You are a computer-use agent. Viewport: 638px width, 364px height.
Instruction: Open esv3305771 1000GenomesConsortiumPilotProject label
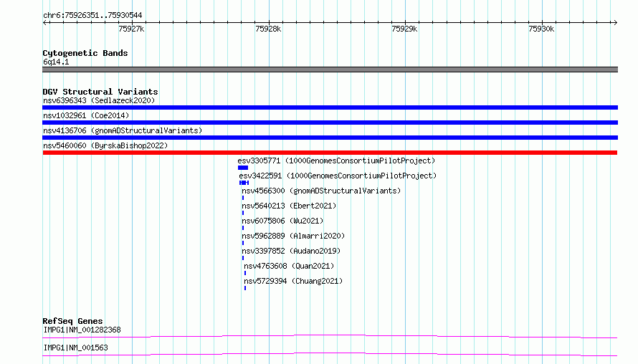pos(336,161)
